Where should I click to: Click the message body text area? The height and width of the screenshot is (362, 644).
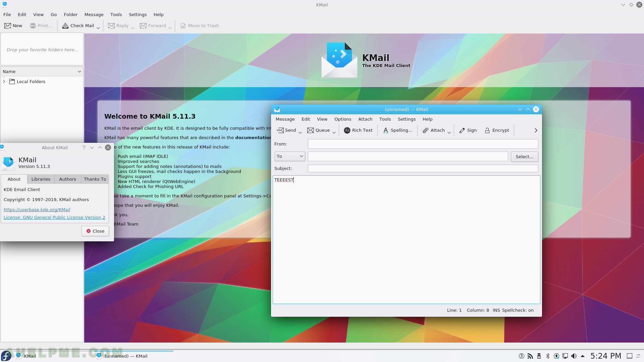point(406,240)
